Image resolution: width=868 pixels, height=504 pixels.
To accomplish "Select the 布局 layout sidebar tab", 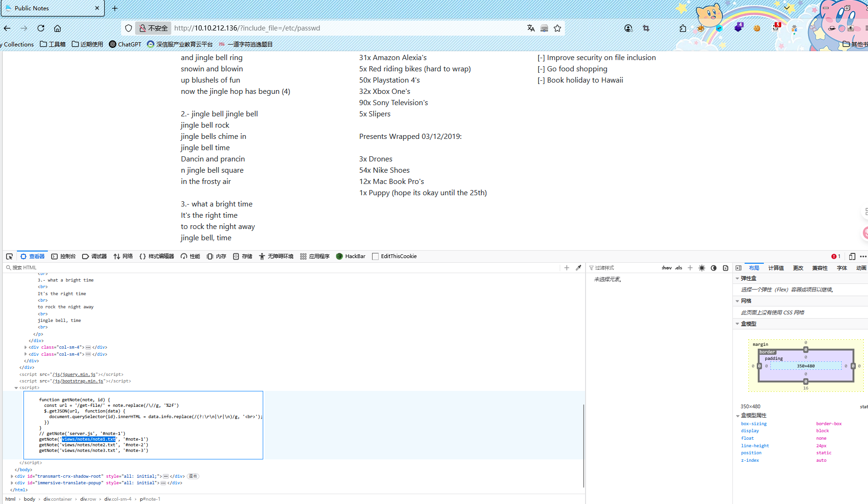I will click(754, 268).
